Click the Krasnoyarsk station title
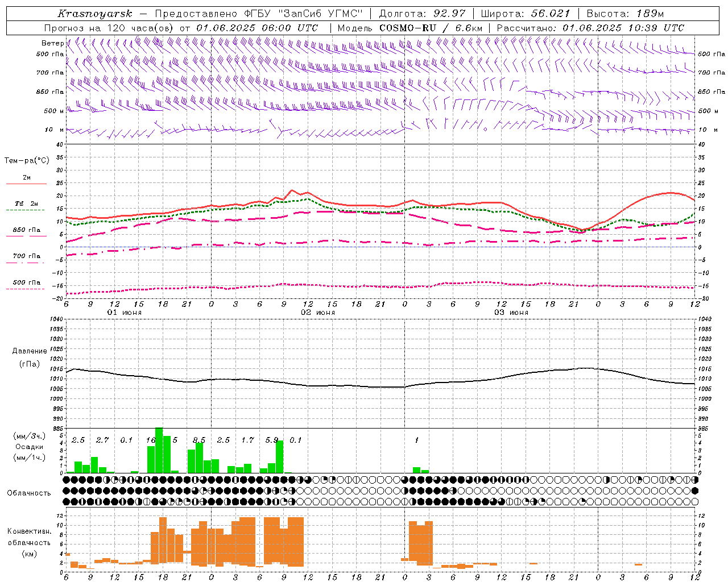Viewport: 728px width, 582px height. coord(95,14)
